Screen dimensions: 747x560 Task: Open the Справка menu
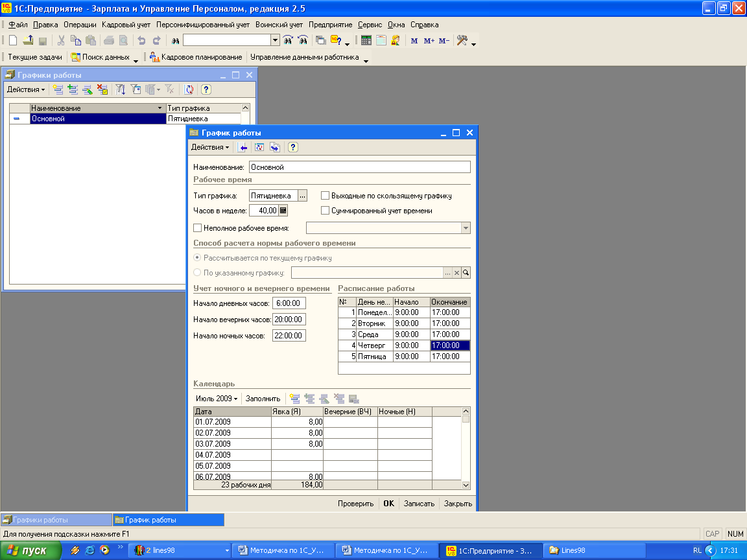(425, 25)
